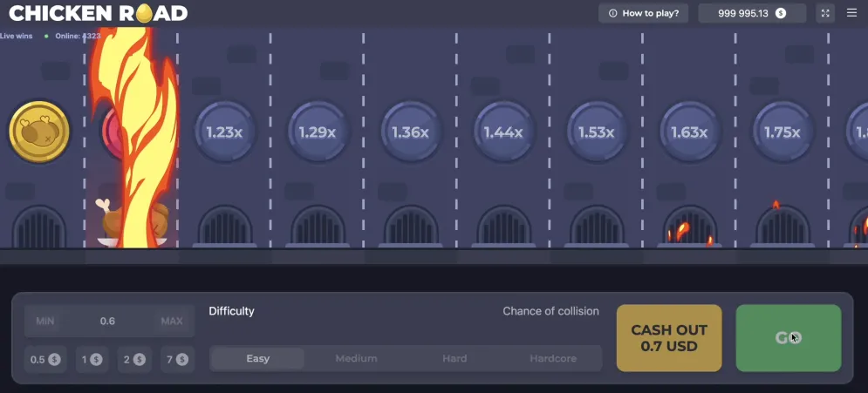This screenshot has width=868, height=393.
Task: Click the Live wins label
Action: 16,36
